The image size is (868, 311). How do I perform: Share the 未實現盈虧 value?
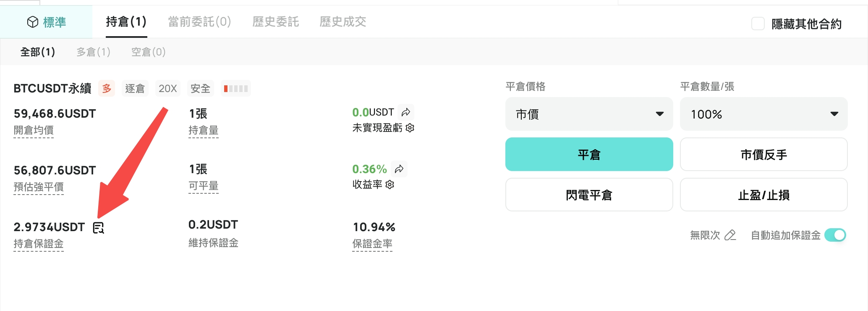click(x=406, y=112)
